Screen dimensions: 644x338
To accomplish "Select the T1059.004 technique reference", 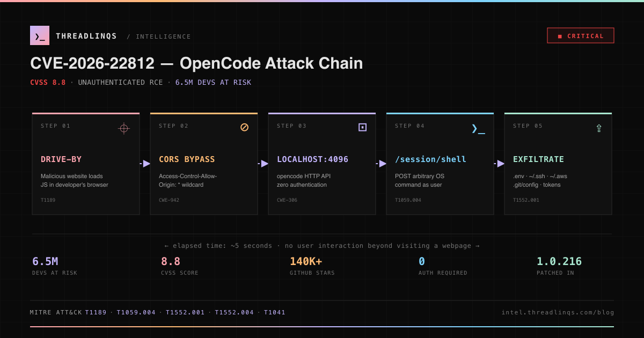I will (x=136, y=312).
